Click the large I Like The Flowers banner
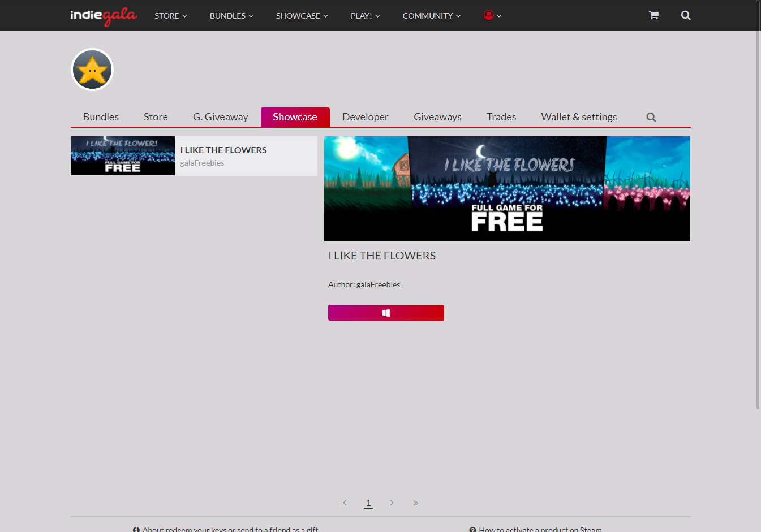 click(507, 189)
